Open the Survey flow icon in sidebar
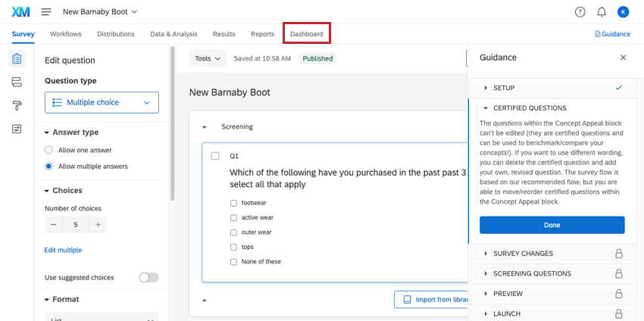Image resolution: width=644 pixels, height=321 pixels. 17,82
